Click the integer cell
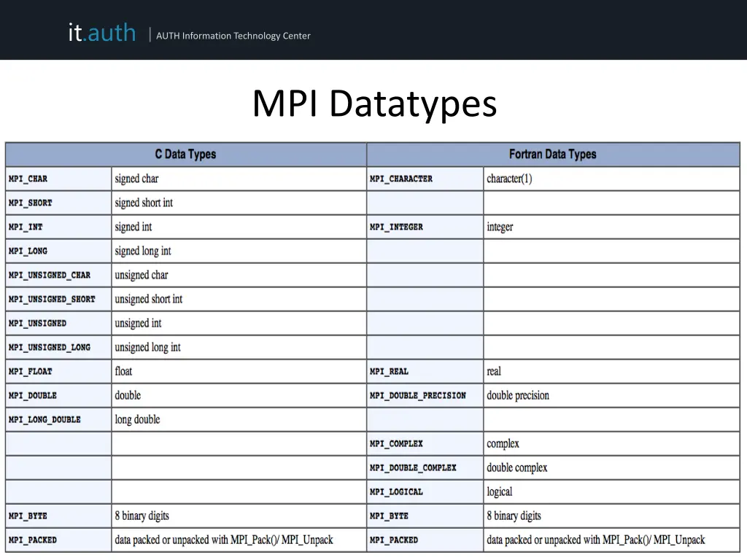Viewport: 747px width, 560px height. 612,227
